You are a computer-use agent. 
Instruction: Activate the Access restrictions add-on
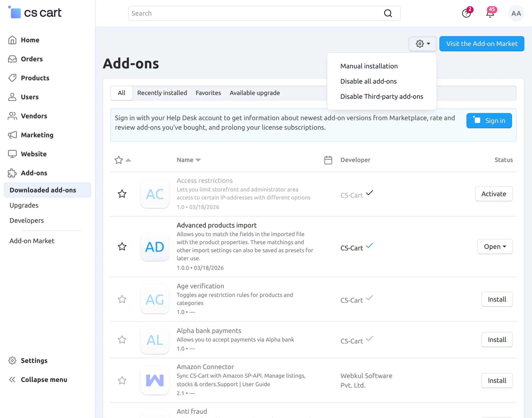[x=494, y=194]
